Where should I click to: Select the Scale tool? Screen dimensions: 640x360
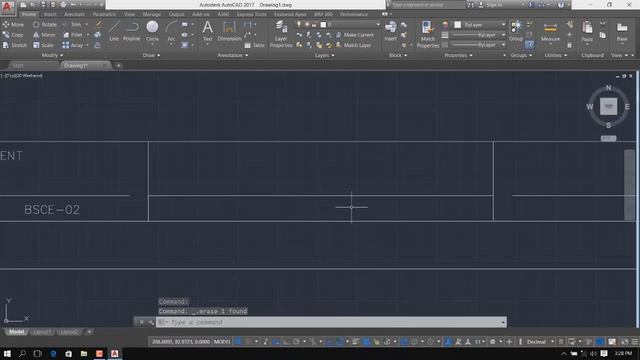click(x=43, y=45)
